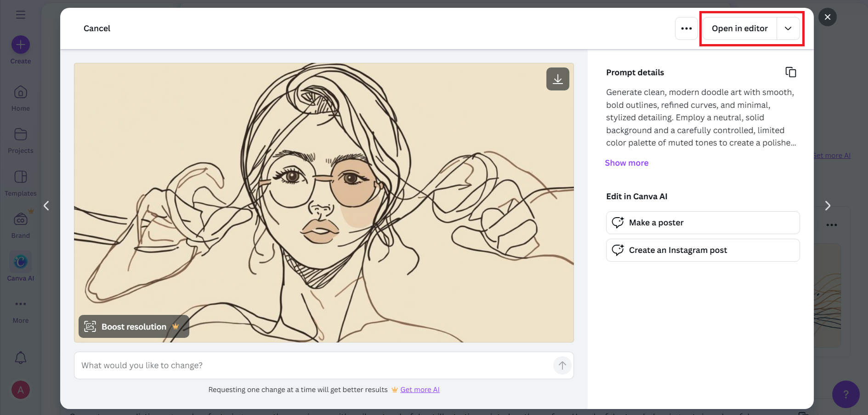Open the three-dot more options menu

[686, 28]
